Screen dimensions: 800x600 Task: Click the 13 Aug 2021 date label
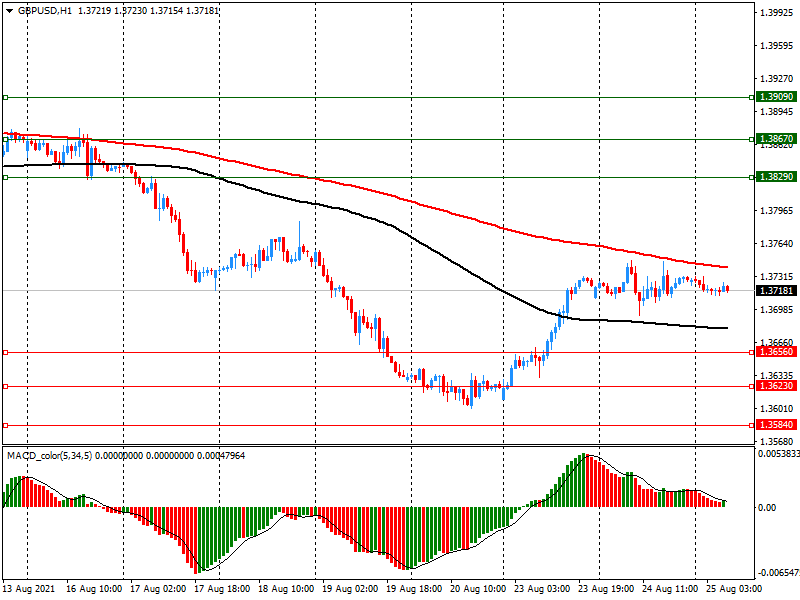coord(28,589)
